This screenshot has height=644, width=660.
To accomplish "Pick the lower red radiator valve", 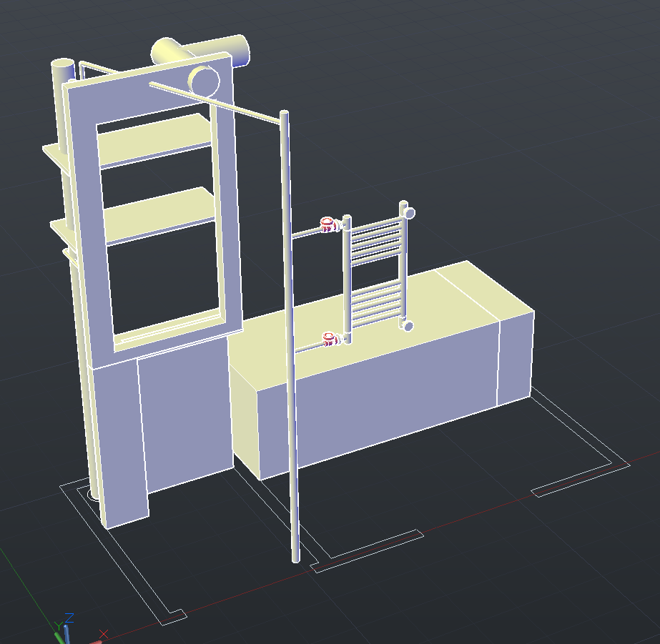I will coord(330,339).
